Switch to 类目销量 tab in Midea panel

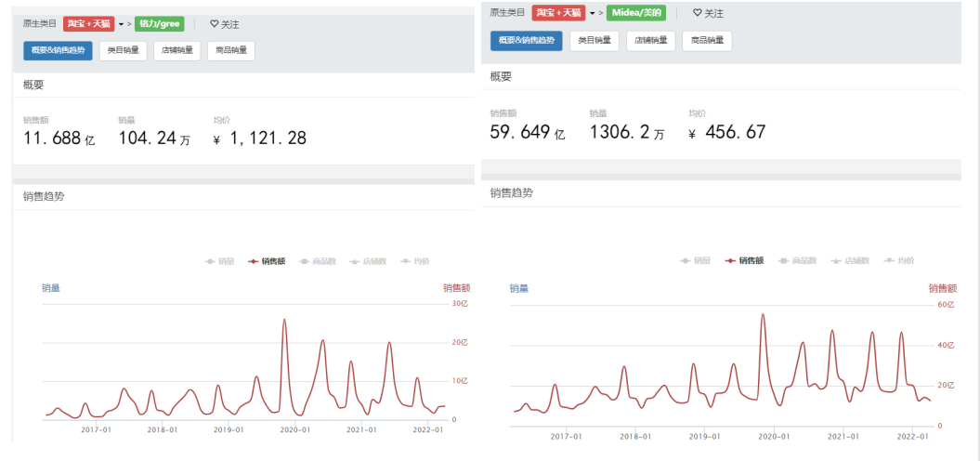[x=595, y=41]
